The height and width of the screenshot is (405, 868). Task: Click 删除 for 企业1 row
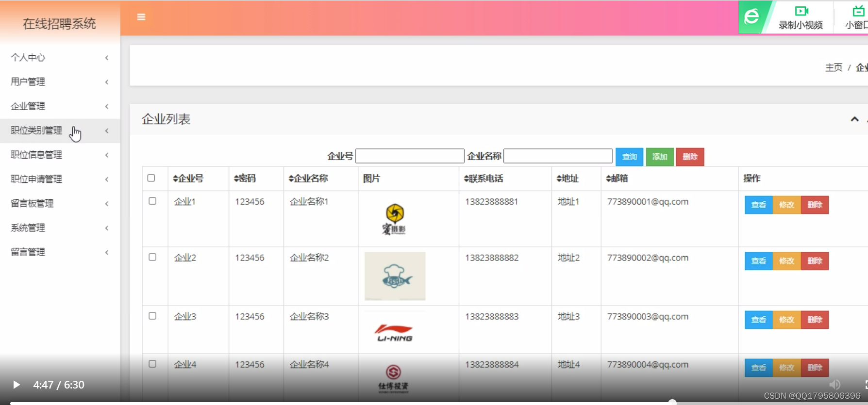tap(815, 205)
